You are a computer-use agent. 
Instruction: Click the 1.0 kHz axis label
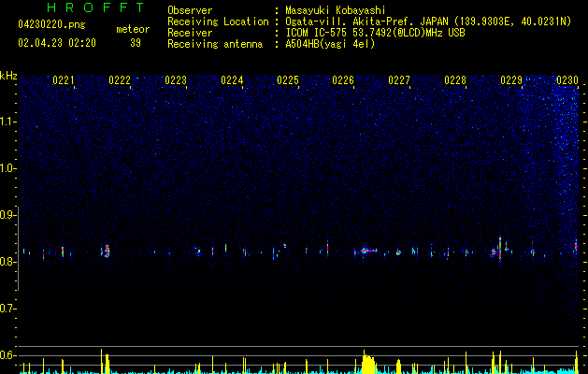coord(7,168)
